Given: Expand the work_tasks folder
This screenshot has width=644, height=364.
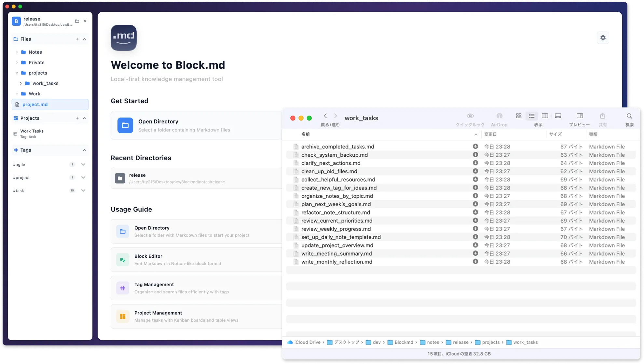Looking at the screenshot, I should [21, 83].
